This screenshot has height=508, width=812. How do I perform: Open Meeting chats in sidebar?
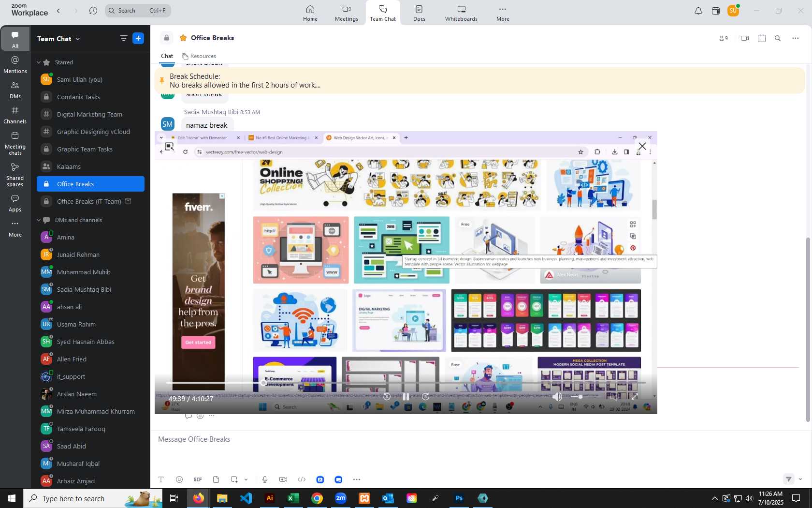point(15,143)
